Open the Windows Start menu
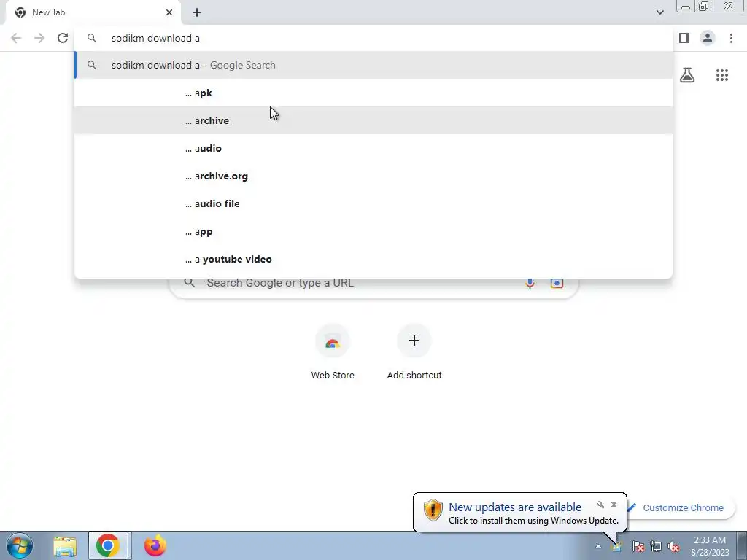 [19, 545]
